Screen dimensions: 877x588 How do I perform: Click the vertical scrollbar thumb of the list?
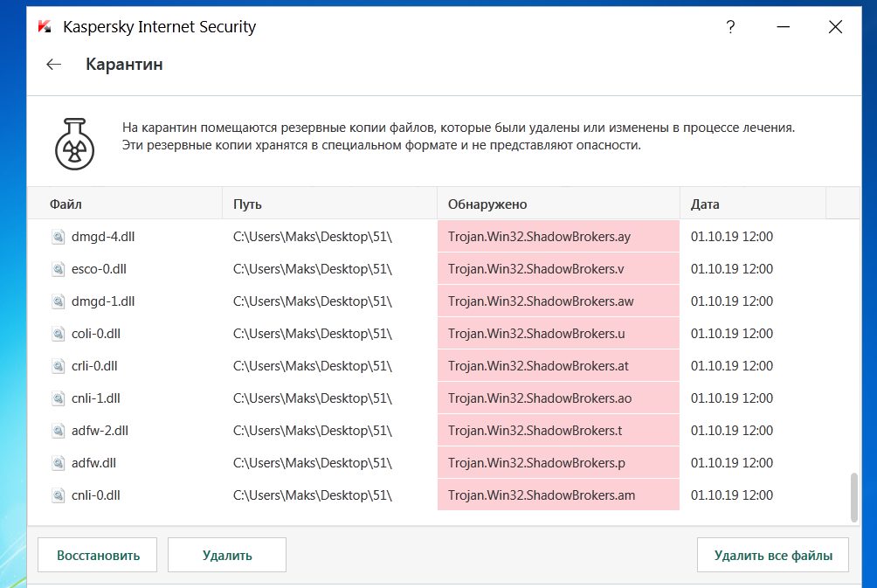pos(853,496)
